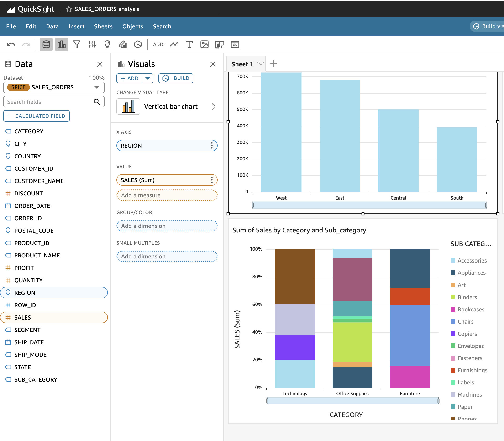Star the SALES_ORDERS analysis as favorite

coord(69,9)
